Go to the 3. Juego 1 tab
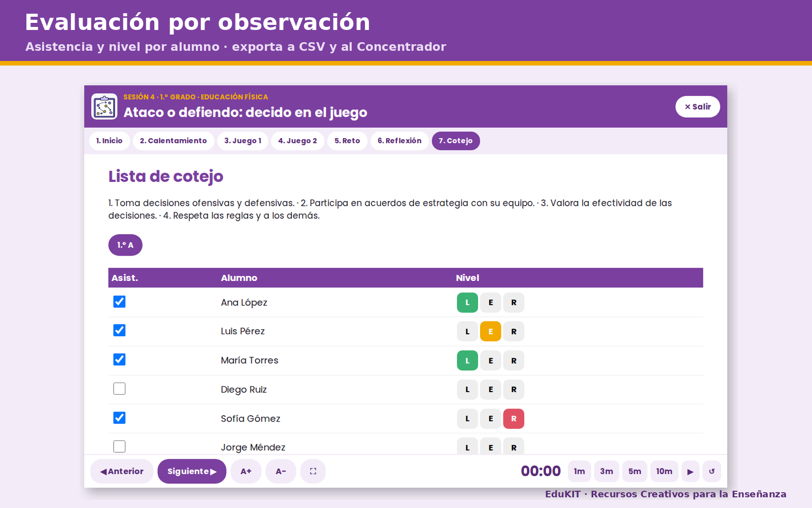The image size is (812, 508). [x=243, y=141]
